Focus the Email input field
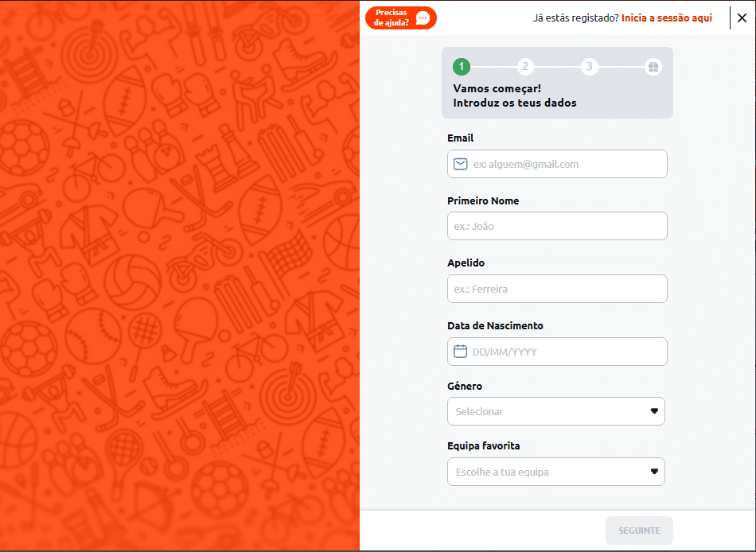This screenshot has width=756, height=552. pyautogui.click(x=557, y=164)
